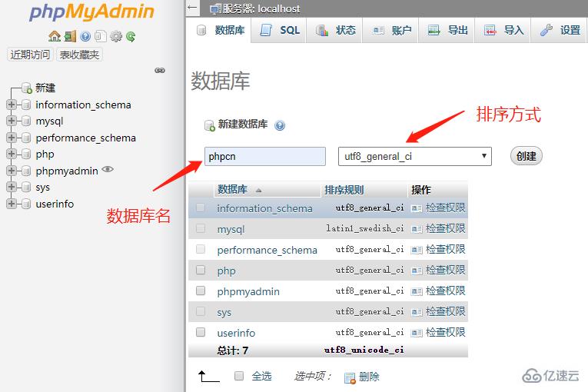Screen dimensions: 588x392
Task: Expand php tree node
Action: click(12, 154)
